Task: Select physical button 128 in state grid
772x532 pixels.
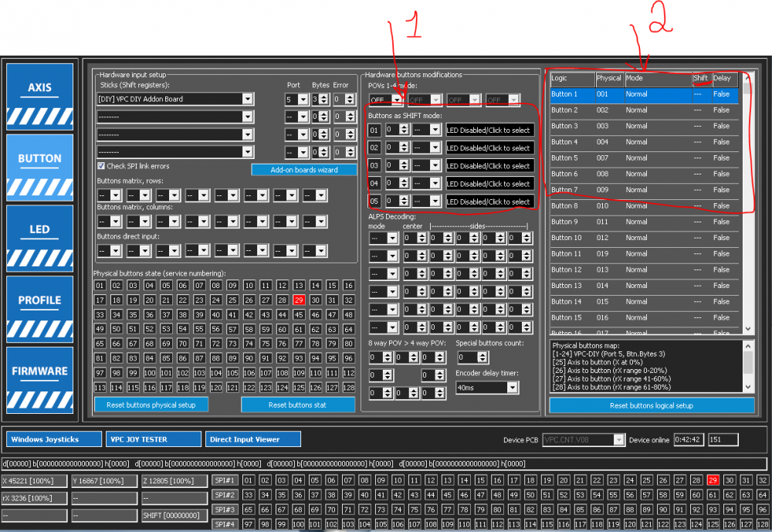Action: click(349, 388)
